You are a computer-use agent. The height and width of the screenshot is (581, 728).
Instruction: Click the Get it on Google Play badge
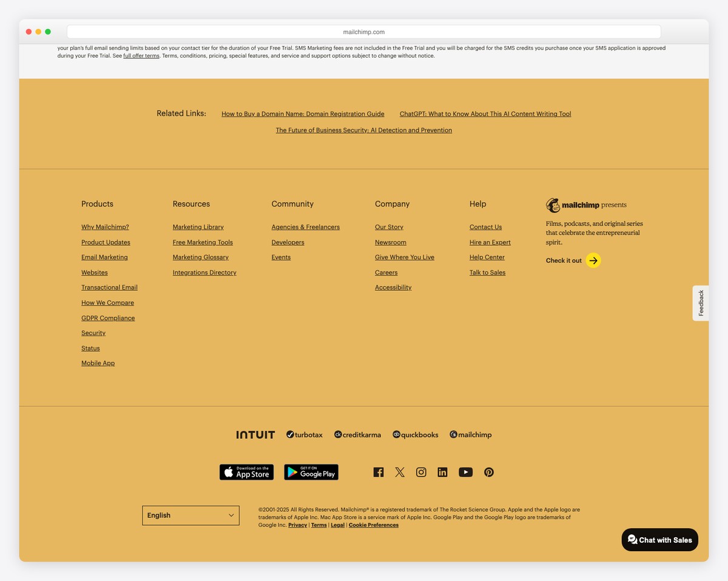(311, 472)
